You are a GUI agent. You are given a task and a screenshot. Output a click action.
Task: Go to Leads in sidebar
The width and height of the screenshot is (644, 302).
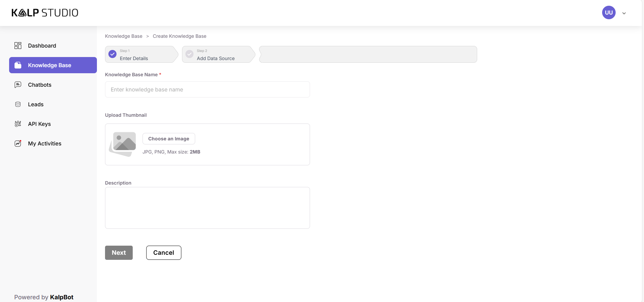click(x=35, y=104)
